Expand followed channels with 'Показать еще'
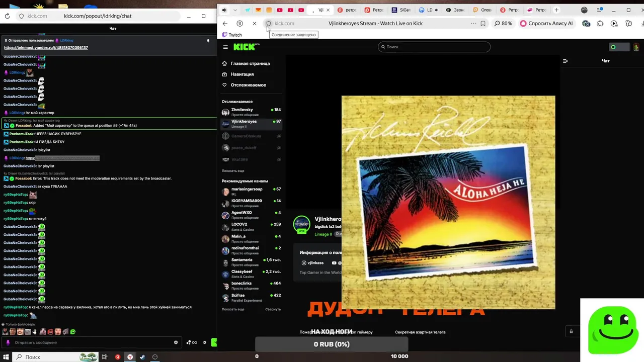Screen dimensions: 644x362 point(233,171)
